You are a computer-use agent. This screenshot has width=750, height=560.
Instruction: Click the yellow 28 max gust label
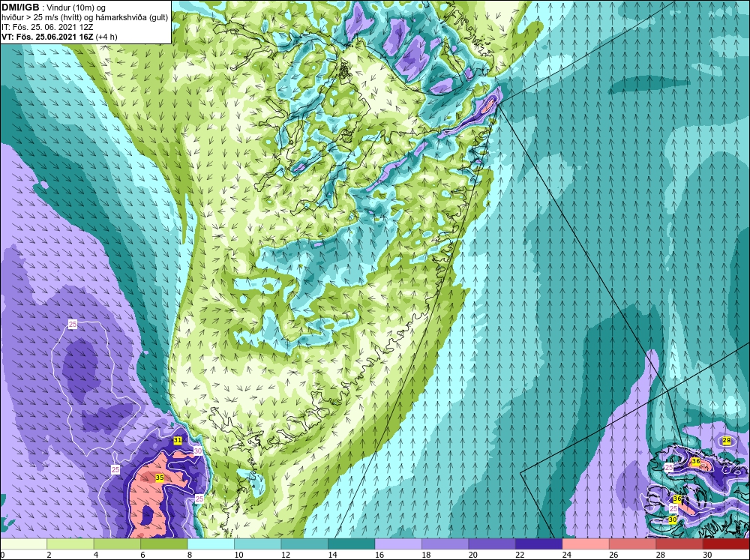coord(727,441)
